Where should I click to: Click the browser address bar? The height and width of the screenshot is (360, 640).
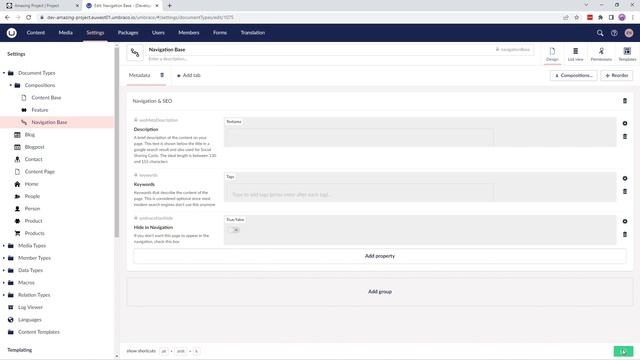[x=298, y=18]
